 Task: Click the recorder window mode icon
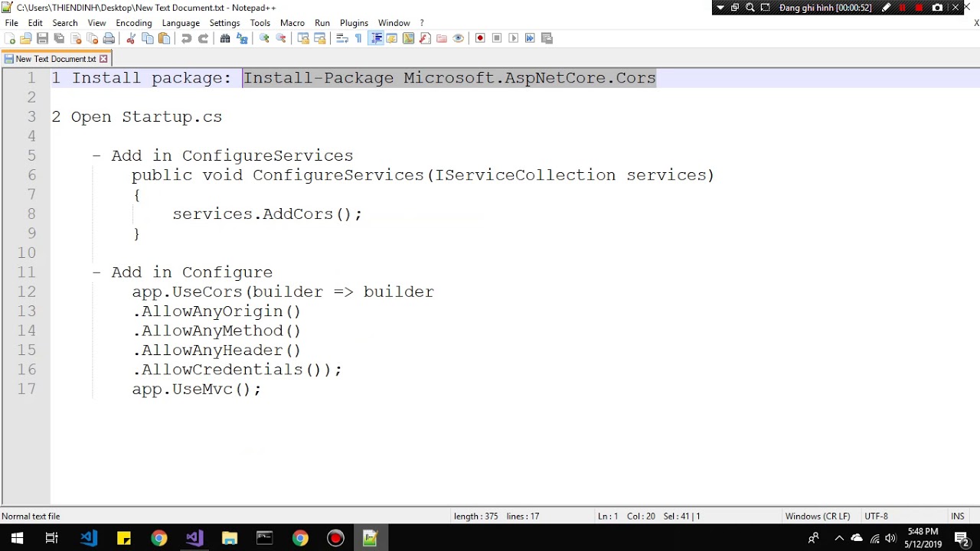click(735, 8)
